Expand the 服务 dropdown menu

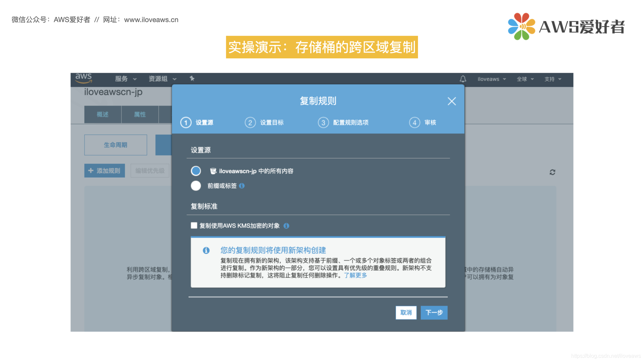point(126,79)
